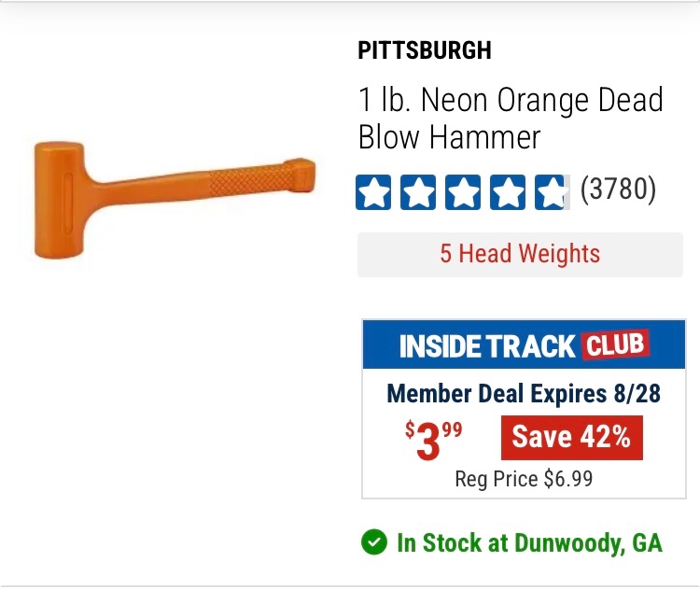Viewport: 700px width, 590px height.
Task: Click the Inside Track banner header
Action: [x=524, y=345]
